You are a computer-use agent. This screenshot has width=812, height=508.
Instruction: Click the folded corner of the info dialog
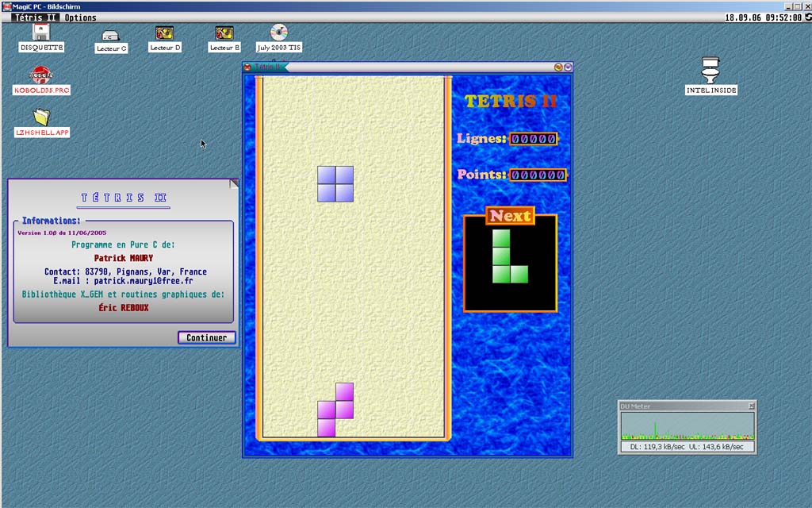[234, 183]
